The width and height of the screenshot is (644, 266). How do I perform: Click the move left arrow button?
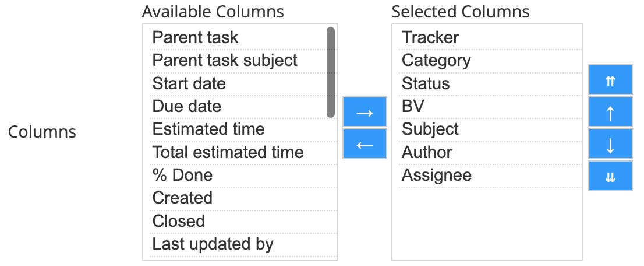[365, 144]
